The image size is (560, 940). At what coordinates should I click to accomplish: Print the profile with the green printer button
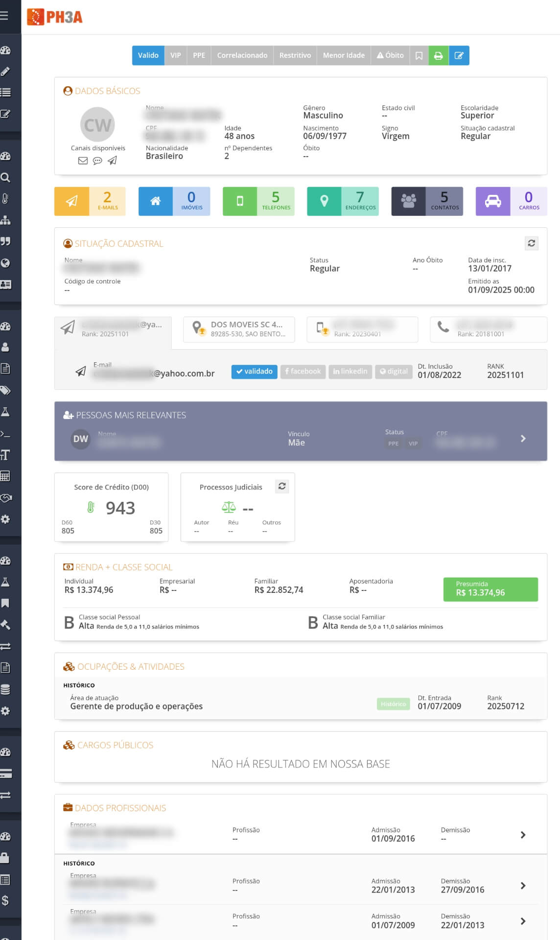[438, 55]
